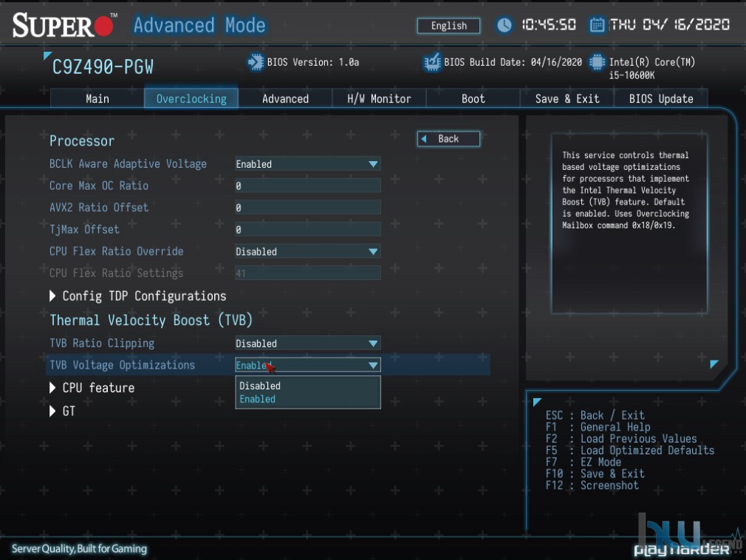
Task: Click the clock icon beside the time
Action: point(504,25)
